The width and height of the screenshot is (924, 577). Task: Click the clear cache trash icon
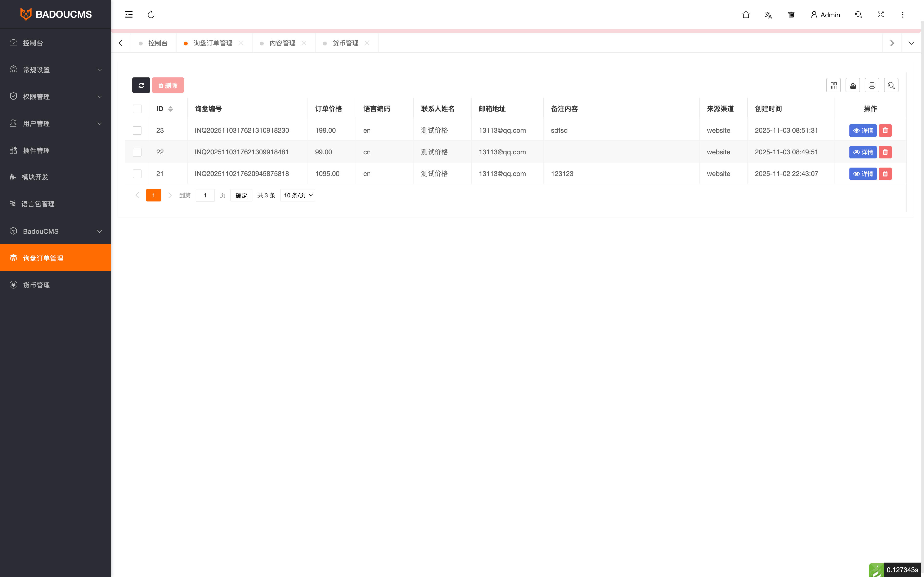pyautogui.click(x=791, y=14)
